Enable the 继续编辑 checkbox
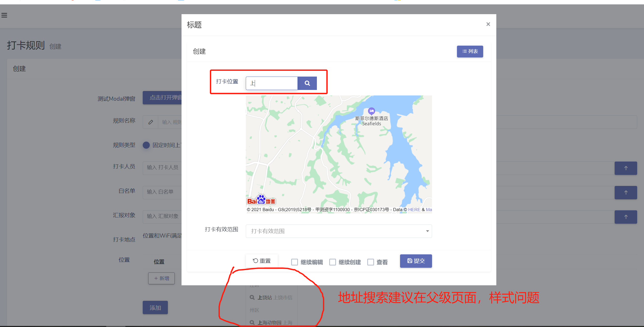 [295, 262]
